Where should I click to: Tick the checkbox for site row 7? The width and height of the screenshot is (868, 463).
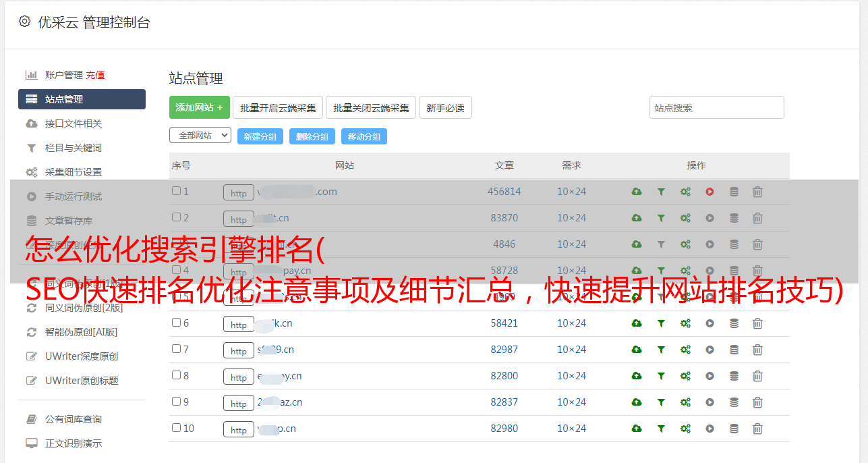click(x=176, y=349)
